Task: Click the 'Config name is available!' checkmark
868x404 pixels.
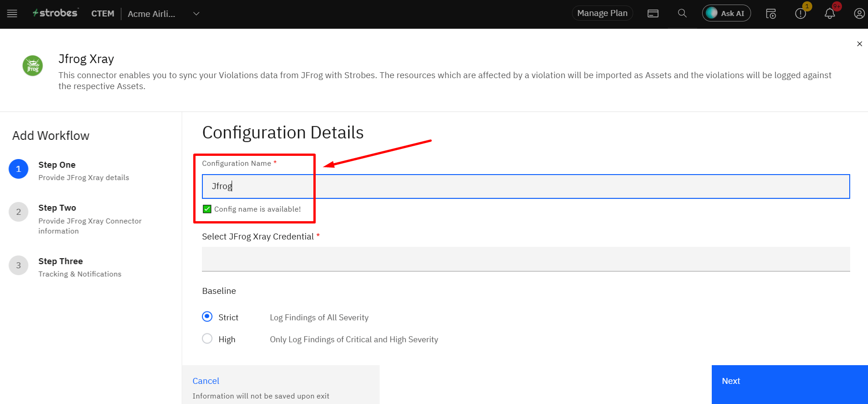Action: click(207, 209)
